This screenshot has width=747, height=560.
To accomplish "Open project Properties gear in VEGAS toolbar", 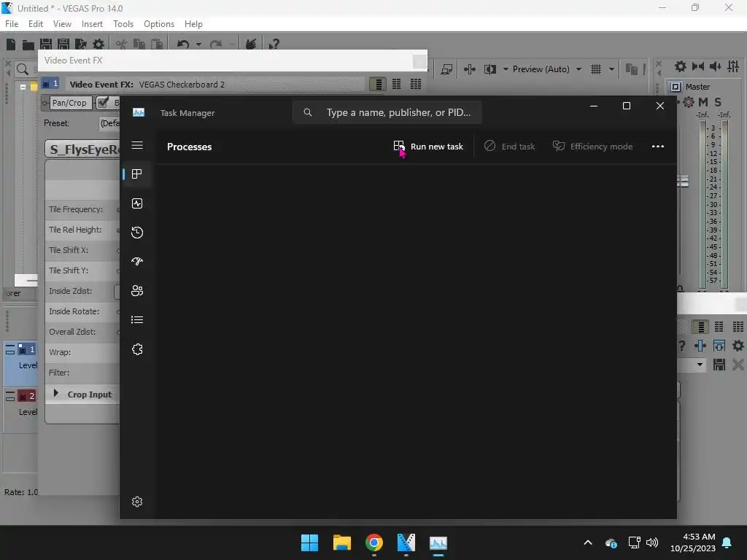I will pos(98,44).
